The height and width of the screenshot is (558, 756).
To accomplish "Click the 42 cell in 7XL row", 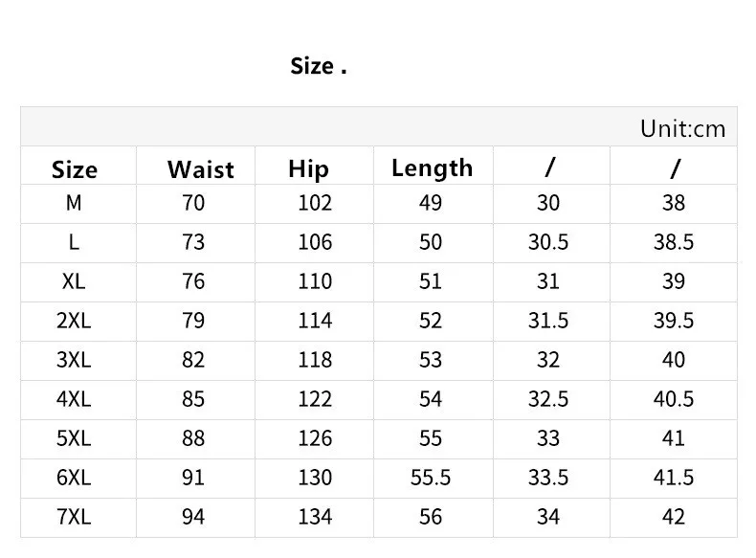I will click(x=674, y=517).
